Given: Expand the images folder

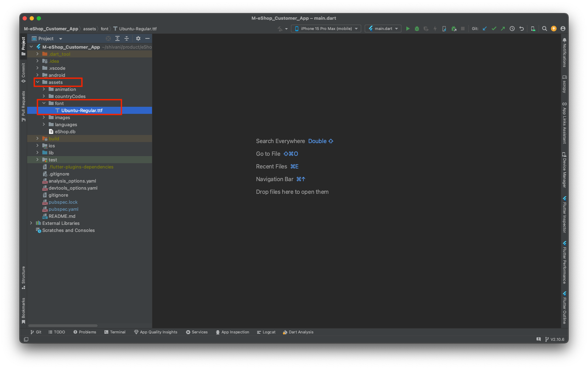Looking at the screenshot, I should point(44,117).
